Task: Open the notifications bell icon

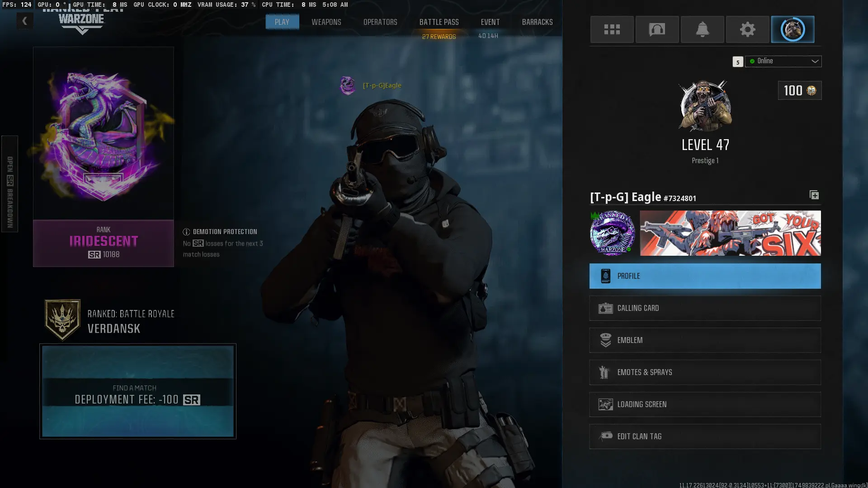Action: (x=702, y=29)
